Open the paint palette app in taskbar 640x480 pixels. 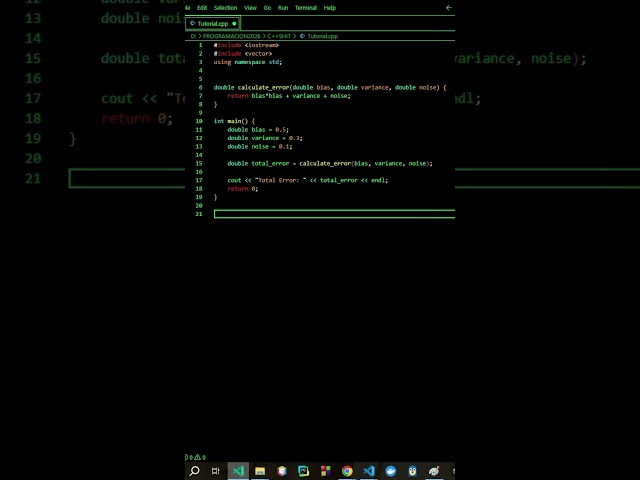pos(434,471)
